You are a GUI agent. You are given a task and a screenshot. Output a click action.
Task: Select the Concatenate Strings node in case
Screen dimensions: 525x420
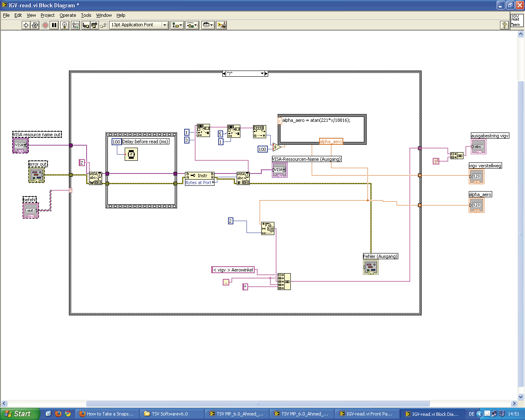pyautogui.click(x=284, y=281)
